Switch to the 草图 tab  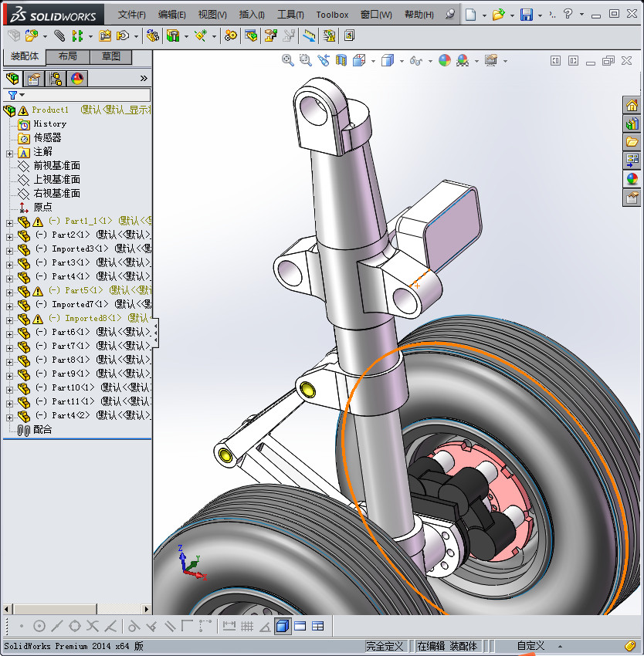click(x=111, y=56)
